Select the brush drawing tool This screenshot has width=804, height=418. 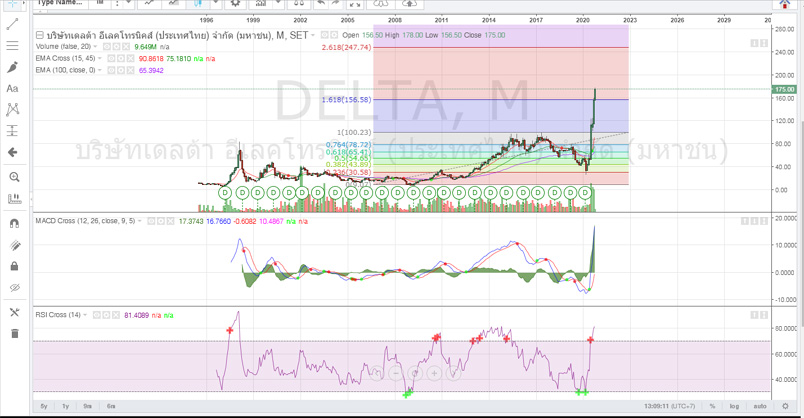pyautogui.click(x=13, y=67)
